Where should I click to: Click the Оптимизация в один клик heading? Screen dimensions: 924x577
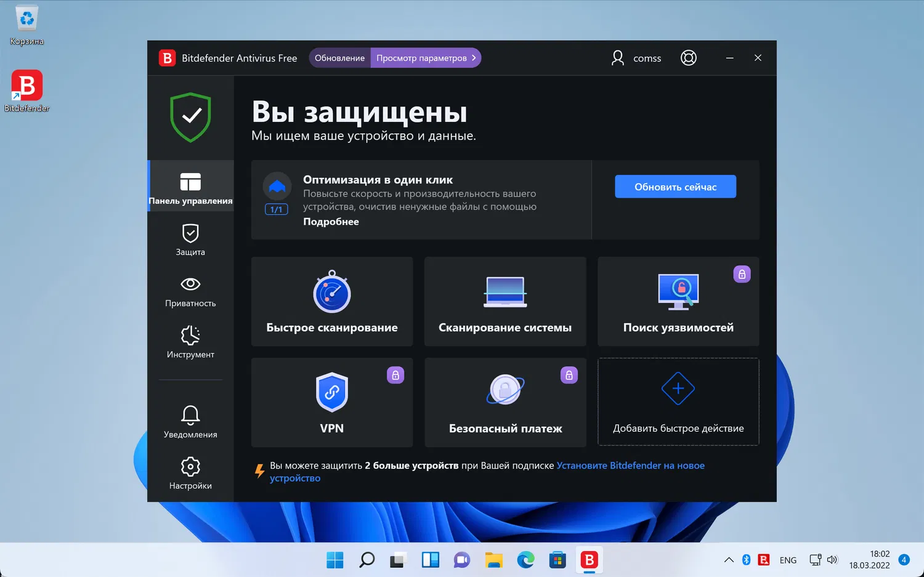[378, 180]
